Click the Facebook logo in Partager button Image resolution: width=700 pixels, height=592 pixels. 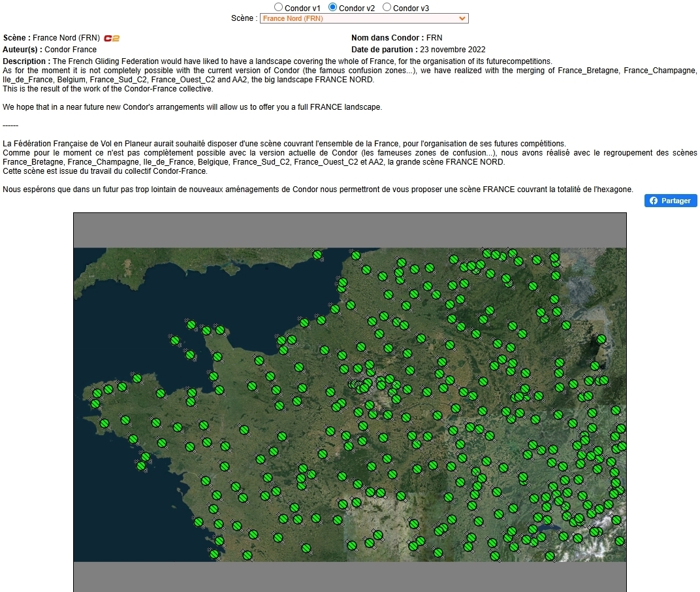(654, 201)
